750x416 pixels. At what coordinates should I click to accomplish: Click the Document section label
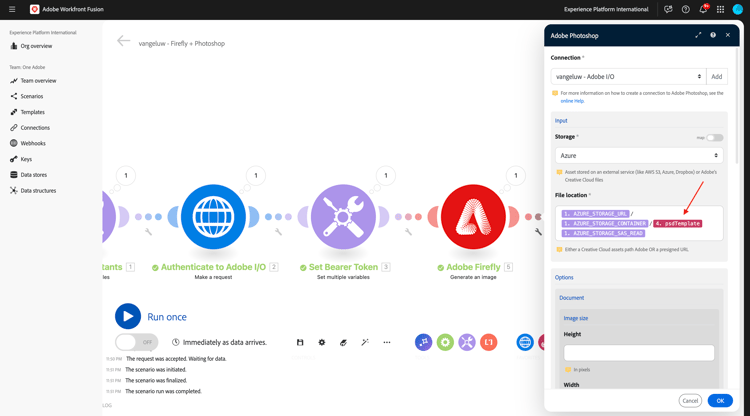point(572,297)
